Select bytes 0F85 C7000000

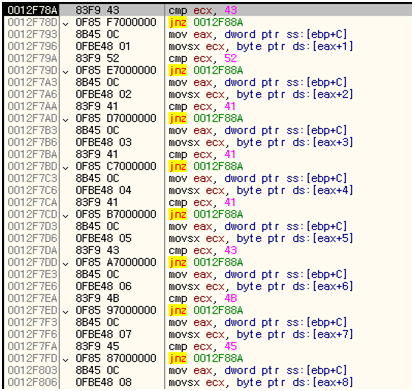116,166
